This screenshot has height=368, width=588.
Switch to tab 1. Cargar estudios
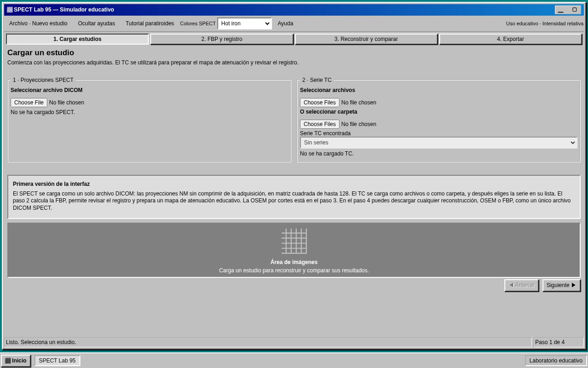pos(77,39)
